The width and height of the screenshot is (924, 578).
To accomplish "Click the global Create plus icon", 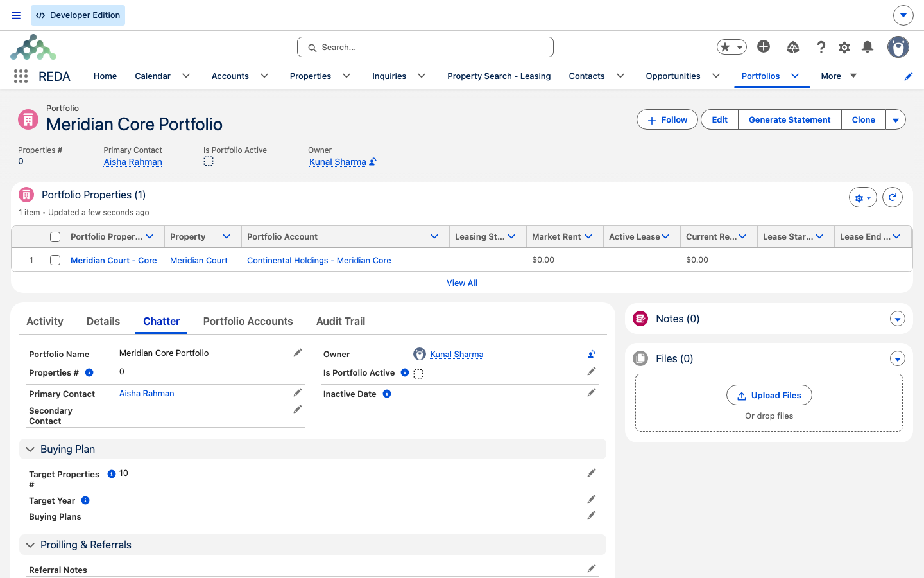I will (x=764, y=46).
